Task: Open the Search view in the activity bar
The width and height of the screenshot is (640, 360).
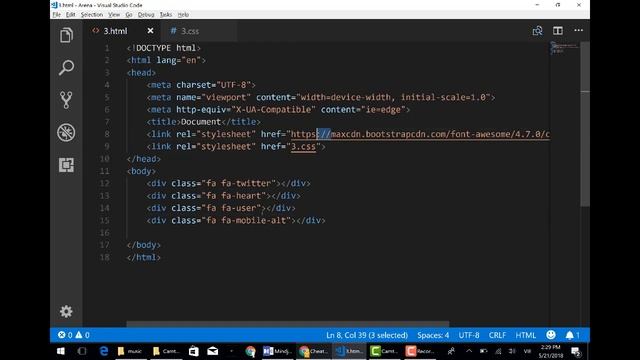Action: point(66,67)
